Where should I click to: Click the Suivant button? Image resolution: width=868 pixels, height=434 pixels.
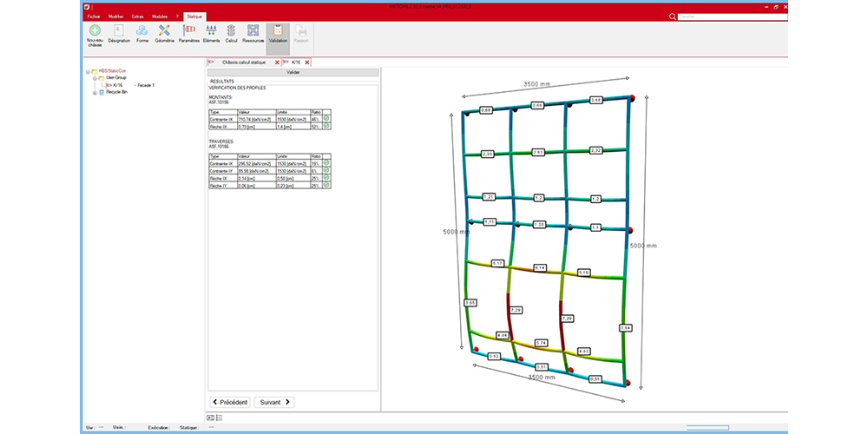[x=273, y=402]
